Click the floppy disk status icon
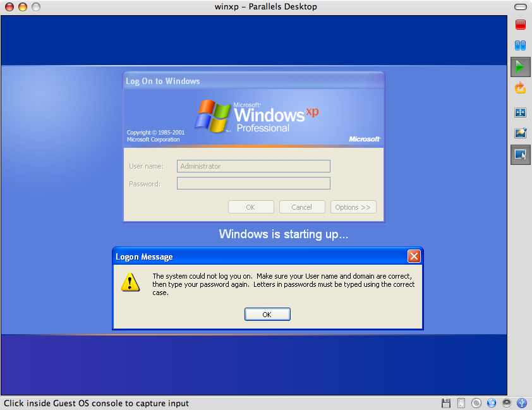The width and height of the screenshot is (532, 410). tap(446, 403)
